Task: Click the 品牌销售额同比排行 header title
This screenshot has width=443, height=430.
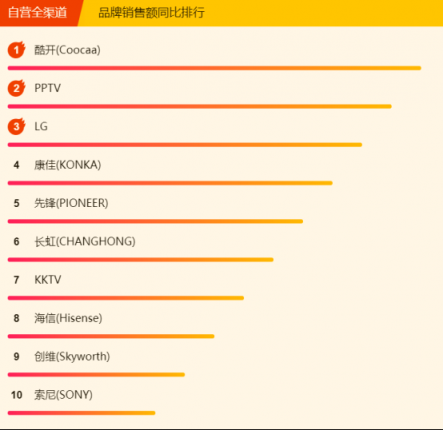Action: 151,13
